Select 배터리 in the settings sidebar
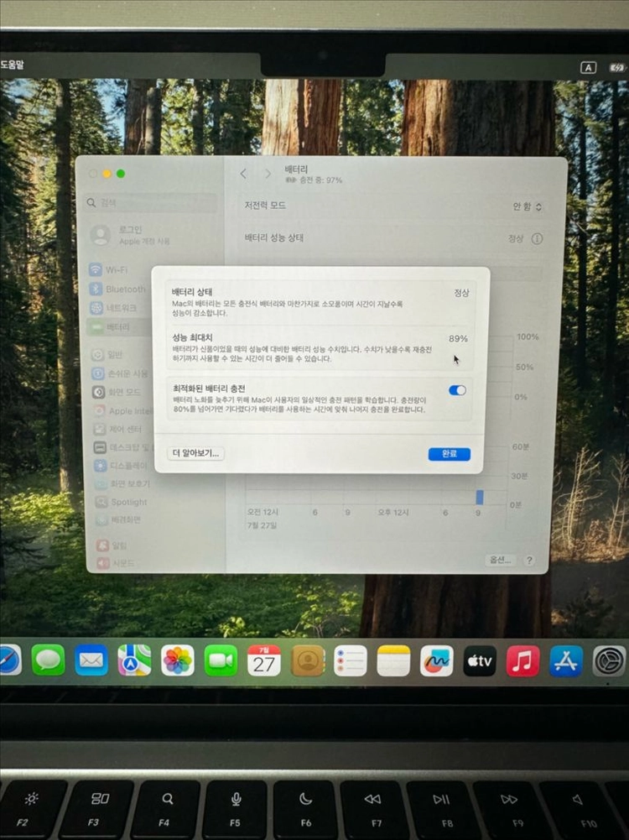 click(119, 326)
